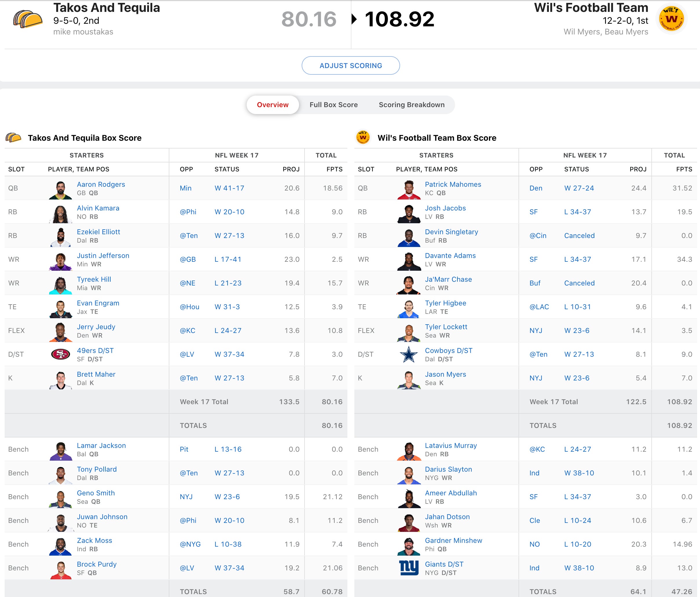Click the 49ers D/ST team logo
This screenshot has height=597, width=700.
coord(61,354)
